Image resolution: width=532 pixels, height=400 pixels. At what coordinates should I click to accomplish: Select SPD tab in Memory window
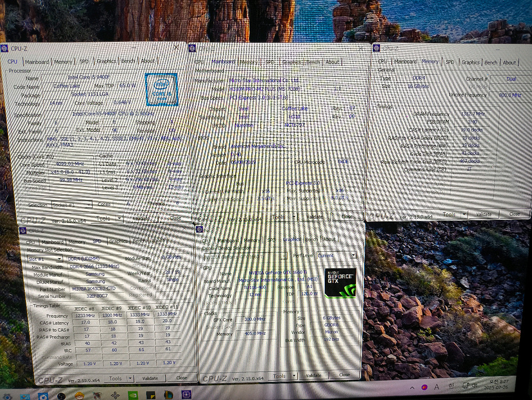point(450,62)
